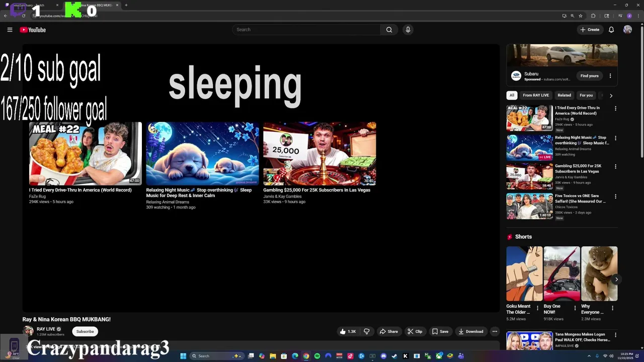Open options for Buy One NOW short
644x362 pixels.
575,308
